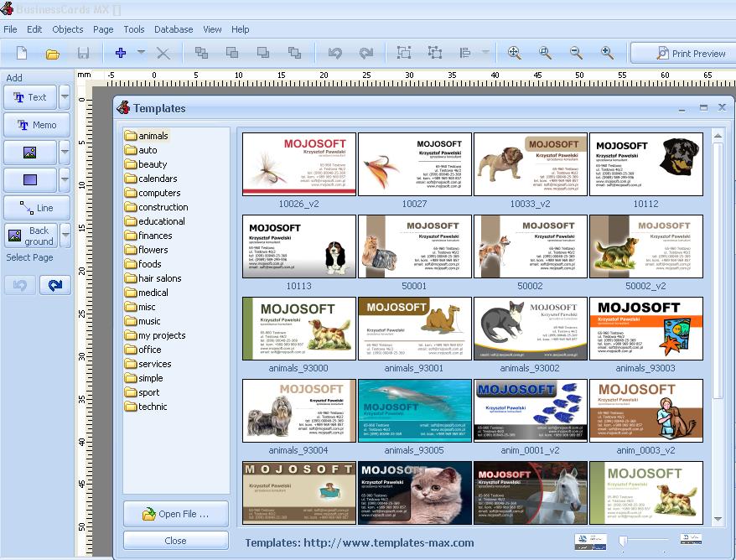Select template thumbnail 10112

tap(645, 164)
